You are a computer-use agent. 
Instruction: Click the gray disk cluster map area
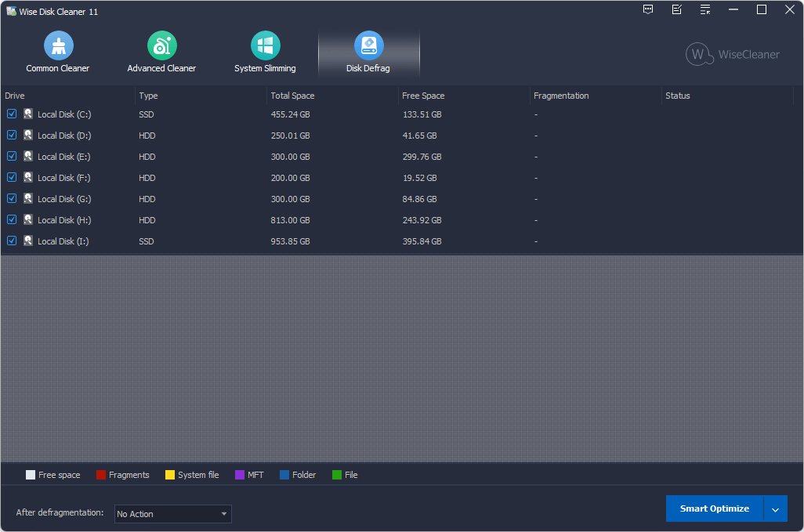402,359
